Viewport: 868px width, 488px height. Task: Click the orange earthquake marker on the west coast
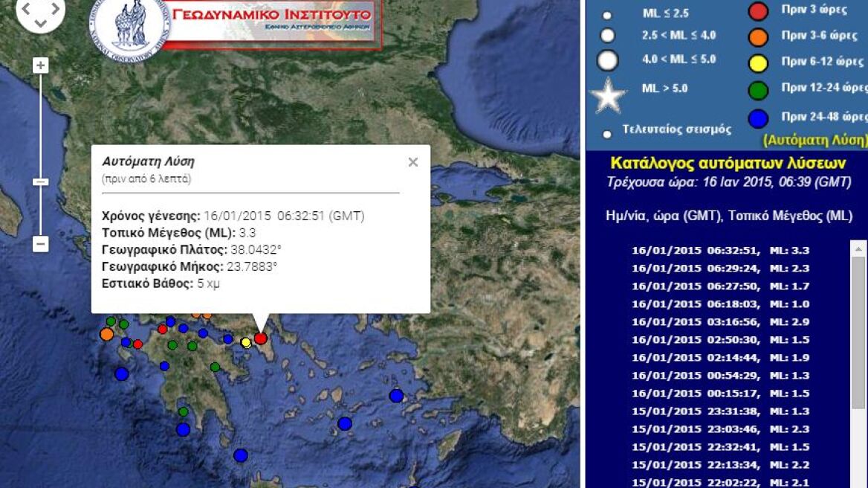point(106,334)
